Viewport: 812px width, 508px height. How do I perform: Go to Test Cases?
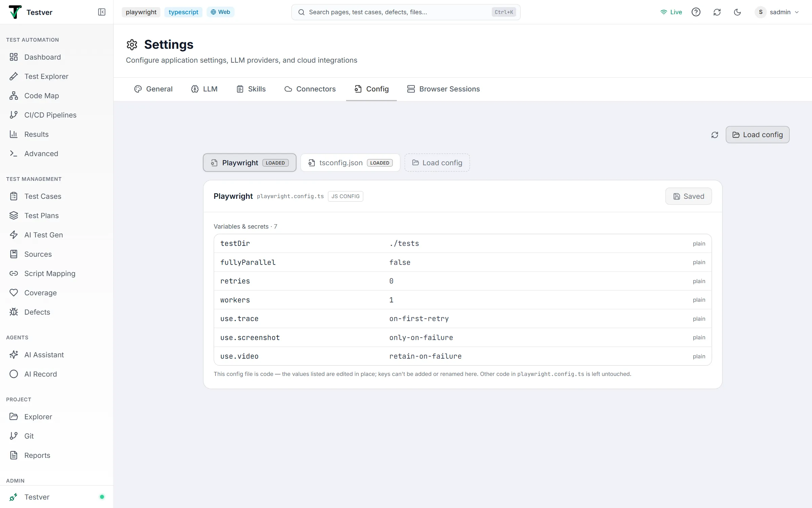[57, 196]
